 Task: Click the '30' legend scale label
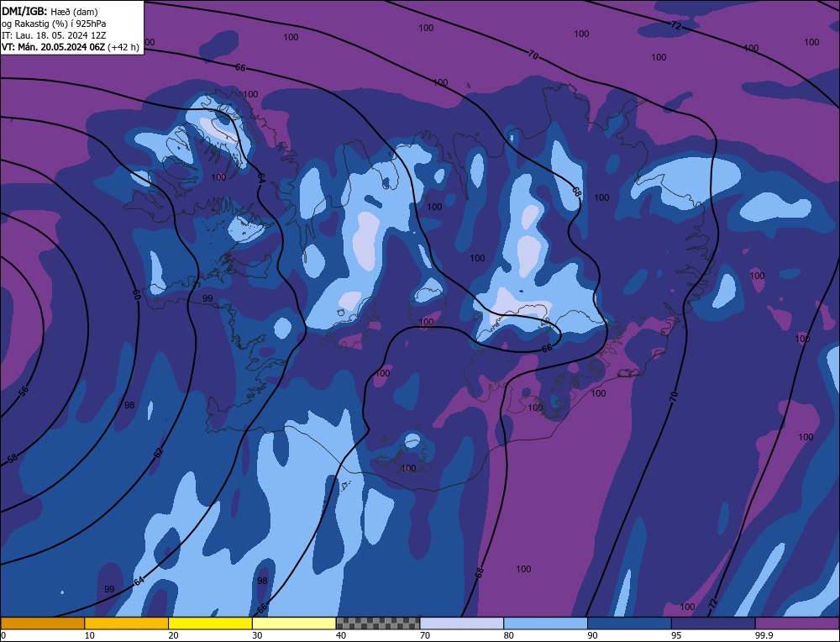pyautogui.click(x=257, y=635)
